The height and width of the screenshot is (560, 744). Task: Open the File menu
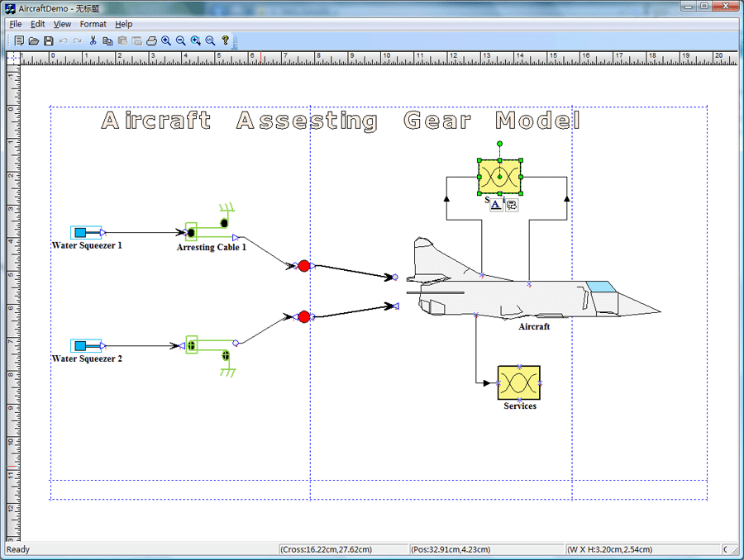pyautogui.click(x=16, y=24)
